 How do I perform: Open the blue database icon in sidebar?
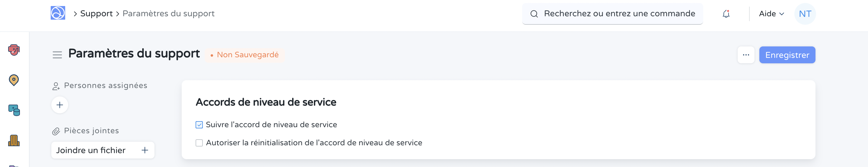click(x=14, y=110)
